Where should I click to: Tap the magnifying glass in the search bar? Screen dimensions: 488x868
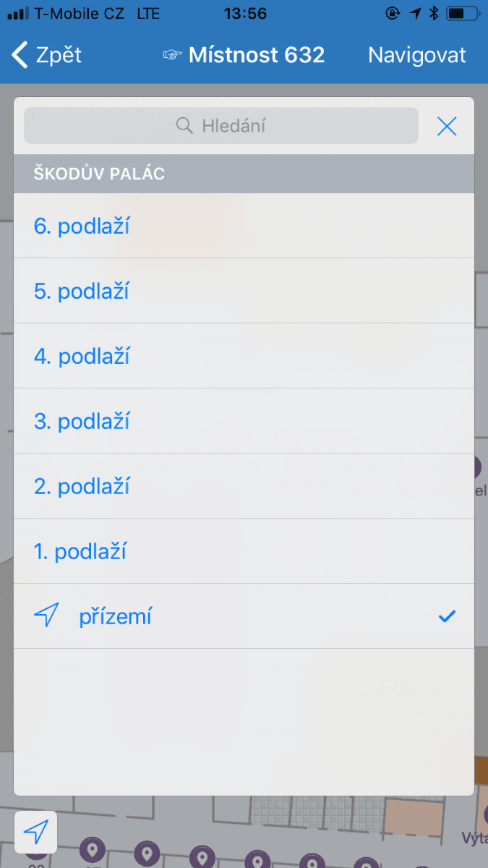click(184, 125)
